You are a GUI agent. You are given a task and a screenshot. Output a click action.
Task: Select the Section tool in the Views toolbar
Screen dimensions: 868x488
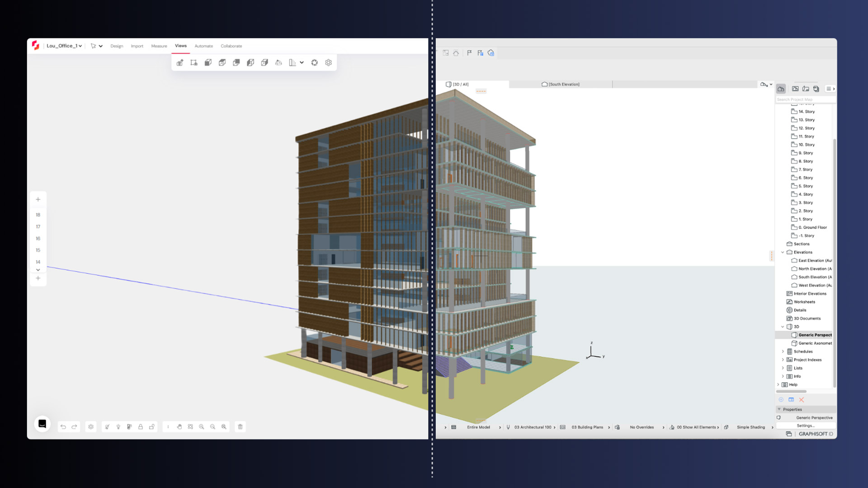coord(180,62)
